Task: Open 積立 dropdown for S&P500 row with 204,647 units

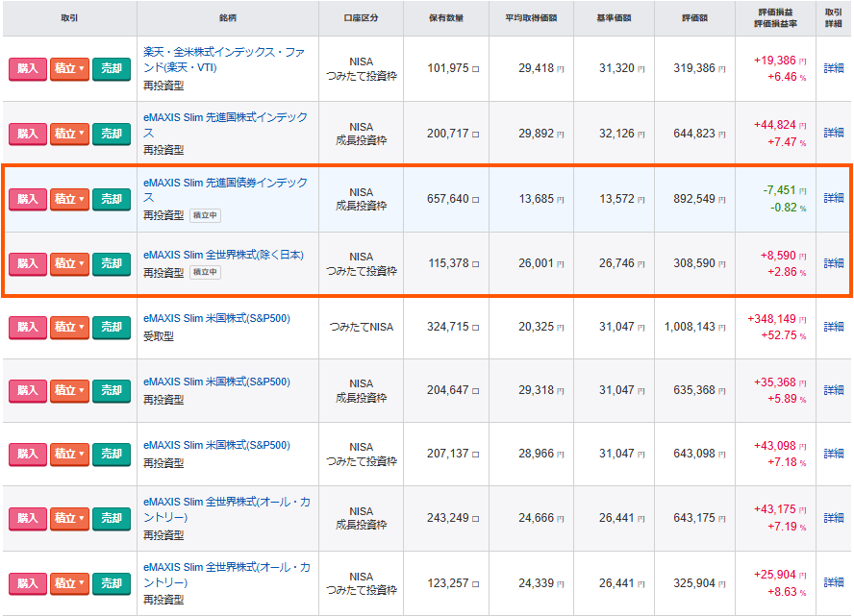Action: coord(69,391)
